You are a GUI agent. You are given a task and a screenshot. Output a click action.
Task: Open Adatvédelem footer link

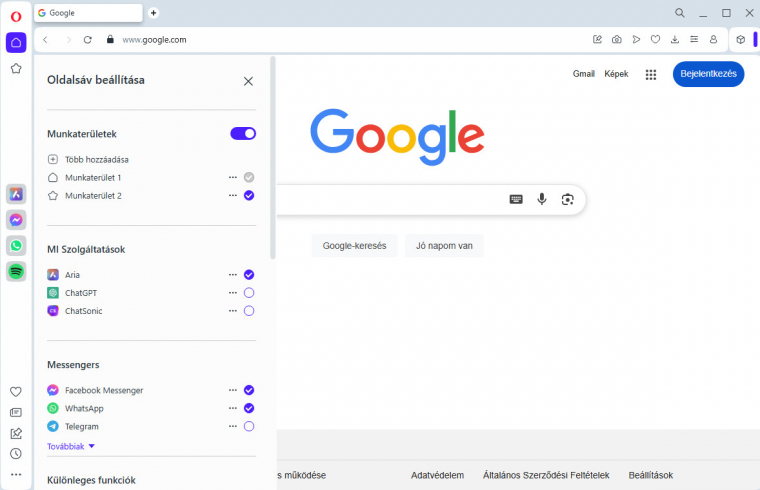[437, 475]
